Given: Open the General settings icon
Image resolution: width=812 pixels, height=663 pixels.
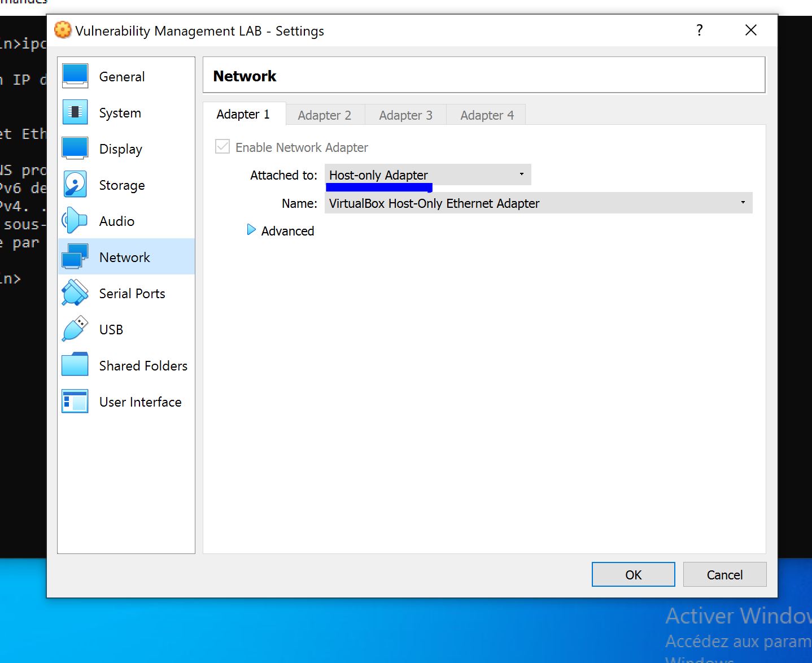Looking at the screenshot, I should [75, 76].
